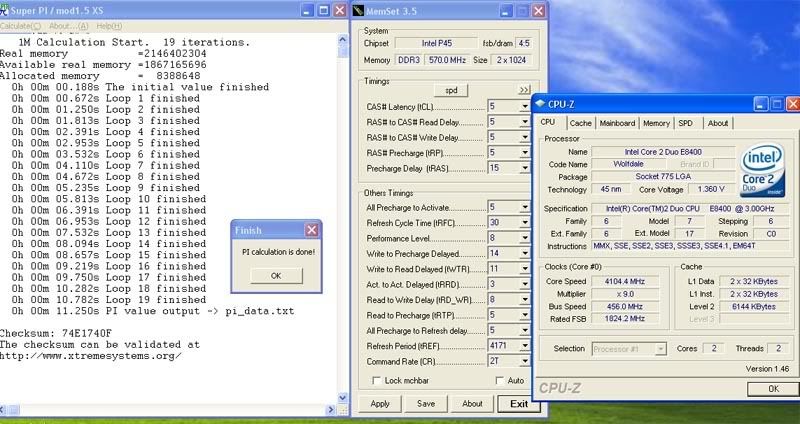Click the Memory frequency 570.0 MHz field
The image size is (800, 424).
pos(447,60)
